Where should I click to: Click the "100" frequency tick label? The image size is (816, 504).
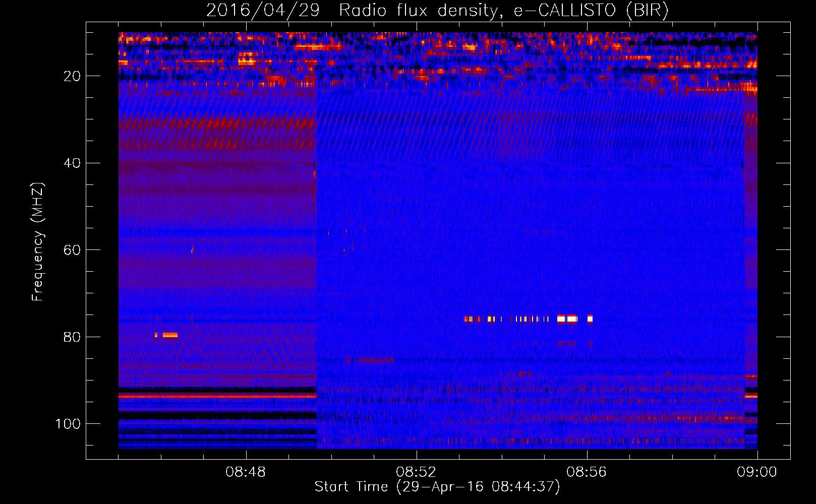[x=68, y=424]
